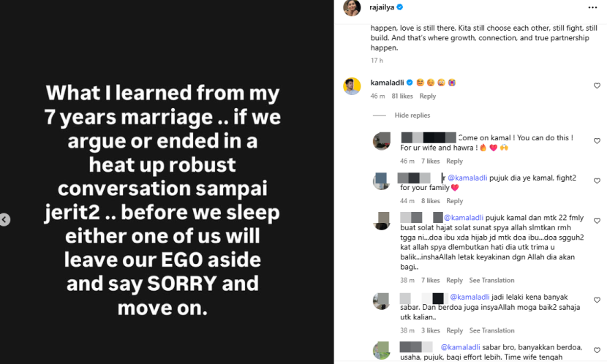The height and width of the screenshot is (364, 607).
Task: Like the "pujuk dia ye kamal" reply
Action: click(x=597, y=181)
